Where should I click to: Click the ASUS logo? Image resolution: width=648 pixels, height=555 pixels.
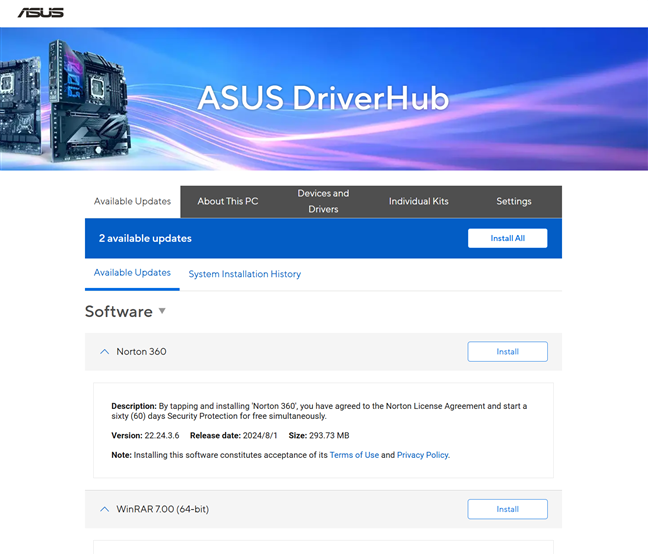40,13
